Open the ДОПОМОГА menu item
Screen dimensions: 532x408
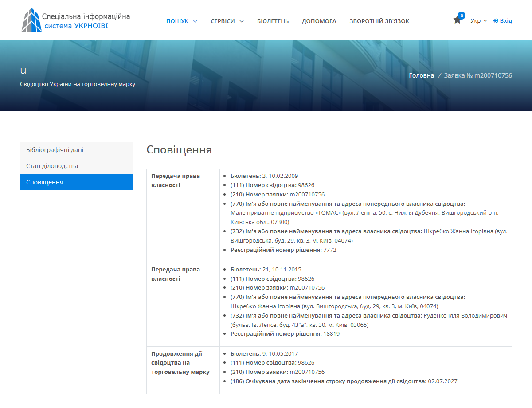(319, 21)
